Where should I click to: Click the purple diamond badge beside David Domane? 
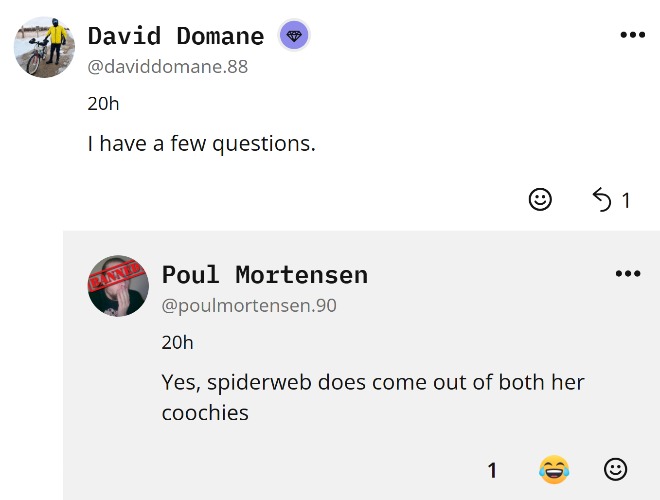[x=294, y=36]
